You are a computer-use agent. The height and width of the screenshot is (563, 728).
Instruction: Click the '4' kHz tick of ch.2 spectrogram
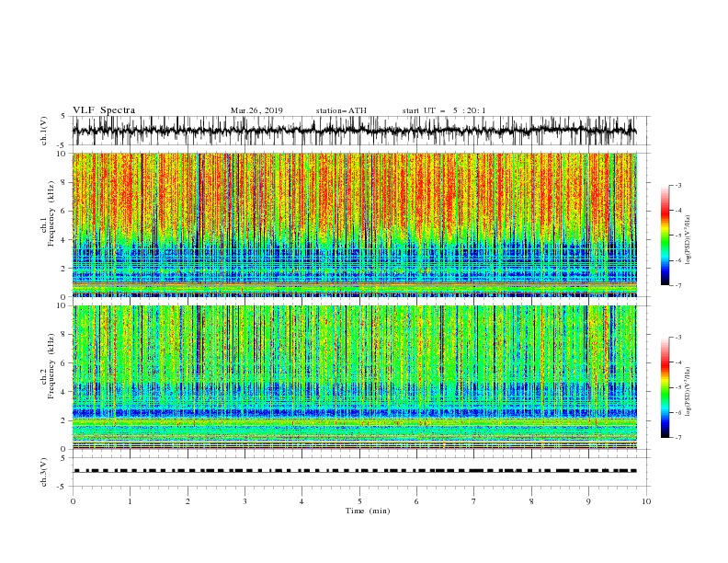63,392
